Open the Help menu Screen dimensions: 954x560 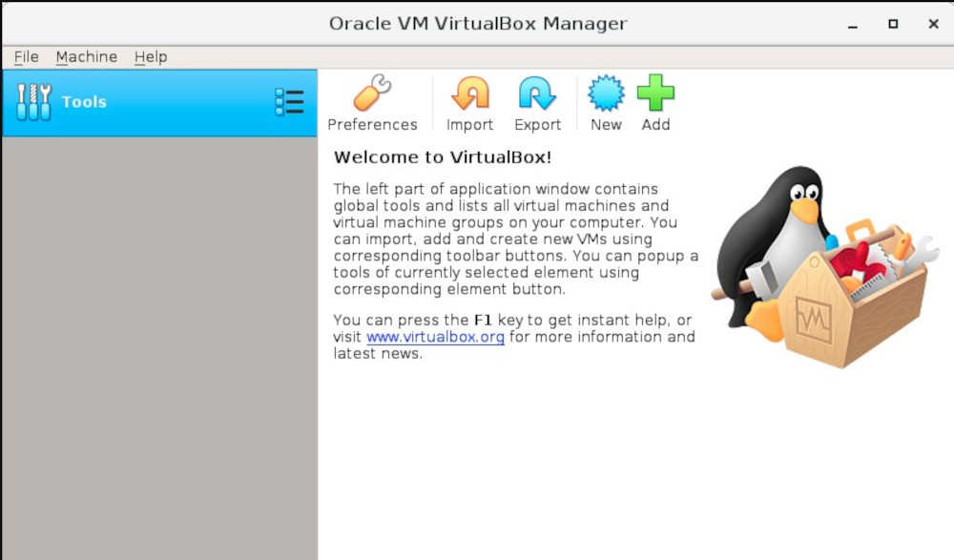click(x=151, y=56)
